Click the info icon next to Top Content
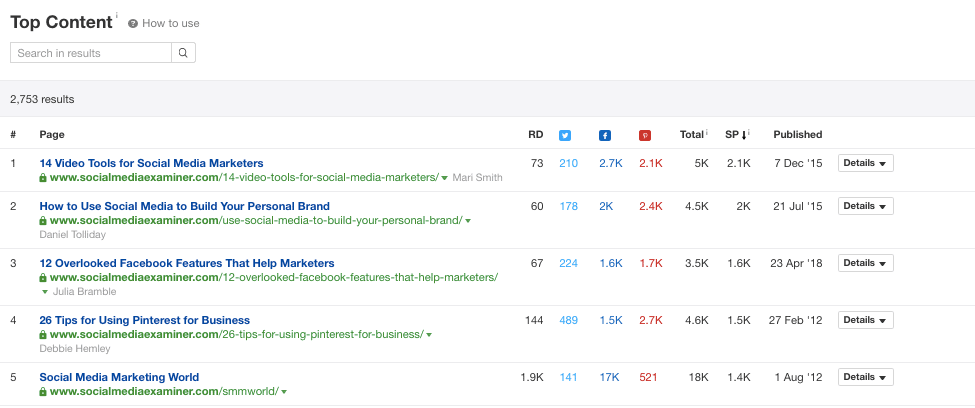The width and height of the screenshot is (975, 408). click(117, 16)
